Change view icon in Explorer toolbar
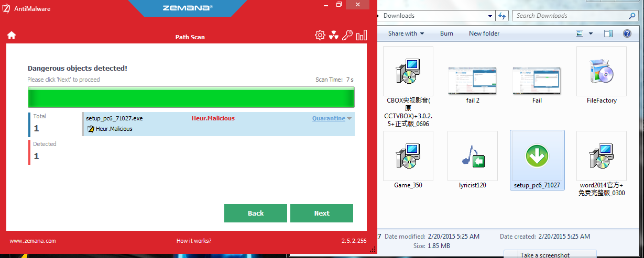This screenshot has height=258, width=644. [x=580, y=33]
